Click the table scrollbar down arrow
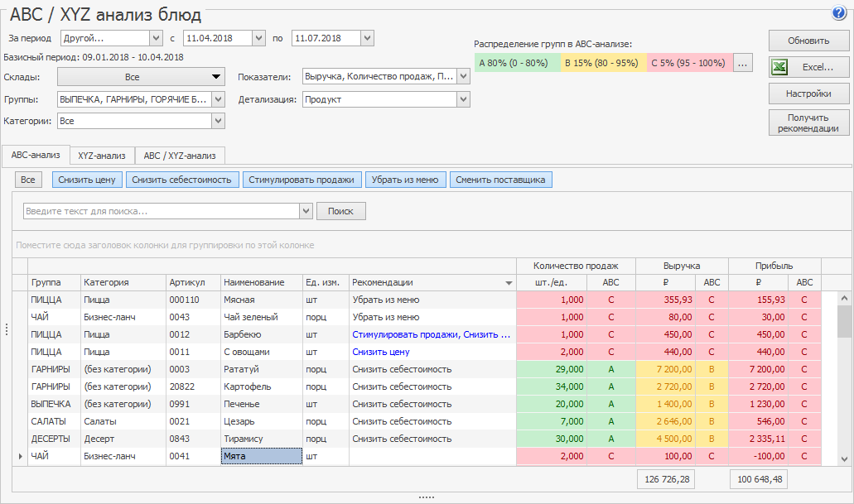This screenshot has width=854, height=504. 843,458
